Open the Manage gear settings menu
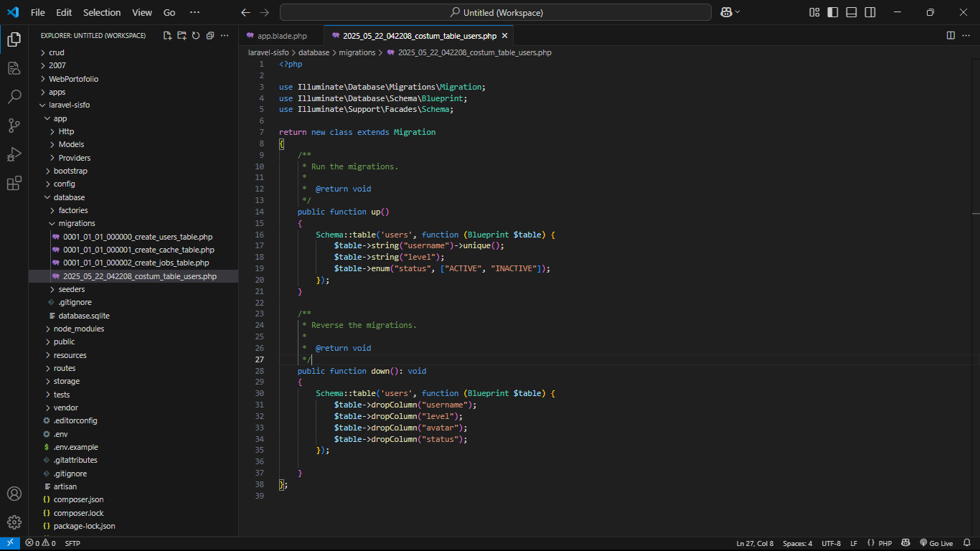The height and width of the screenshot is (551, 980). (x=14, y=522)
